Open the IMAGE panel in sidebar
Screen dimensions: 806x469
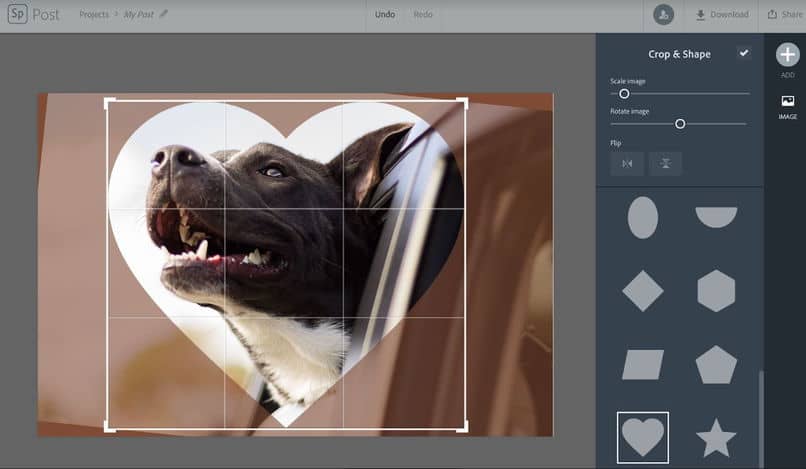788,106
